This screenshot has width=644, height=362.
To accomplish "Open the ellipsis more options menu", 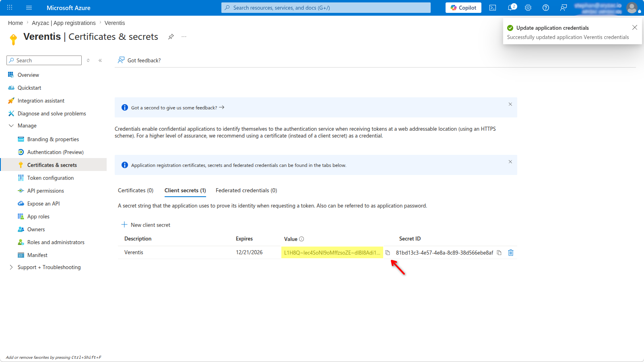I will [x=184, y=37].
